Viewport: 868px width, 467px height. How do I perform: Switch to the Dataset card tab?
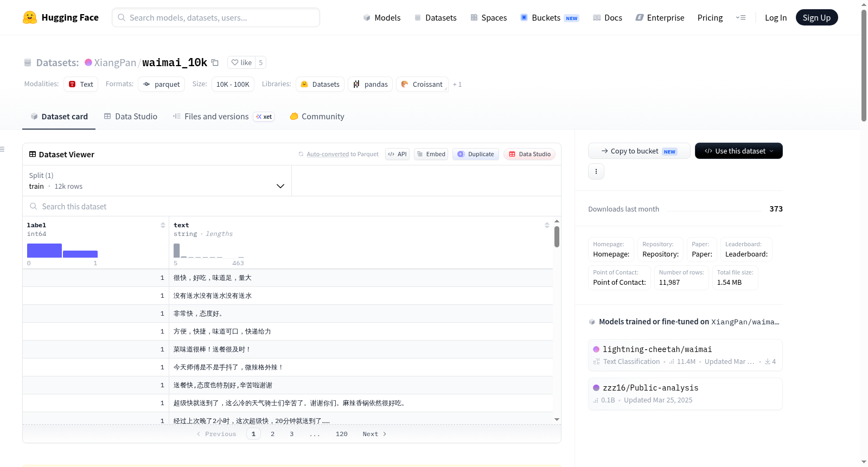[x=59, y=116]
